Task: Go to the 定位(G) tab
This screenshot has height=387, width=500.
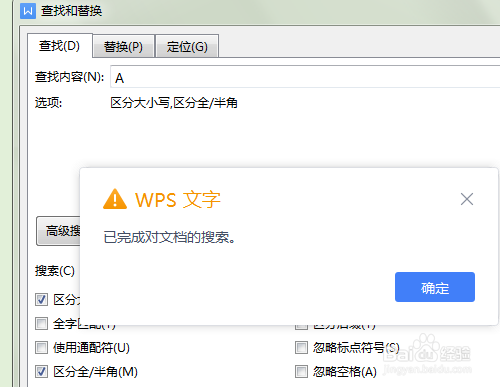Action: (x=187, y=46)
